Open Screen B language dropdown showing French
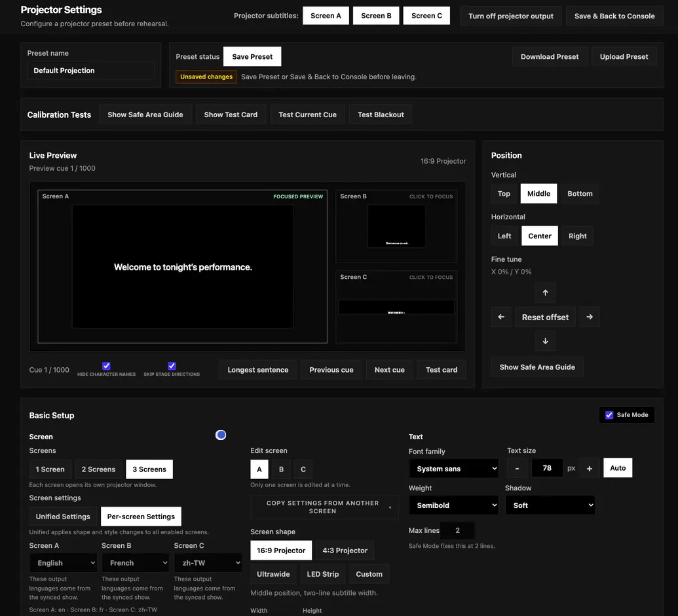This screenshot has height=616, width=678. [136, 563]
